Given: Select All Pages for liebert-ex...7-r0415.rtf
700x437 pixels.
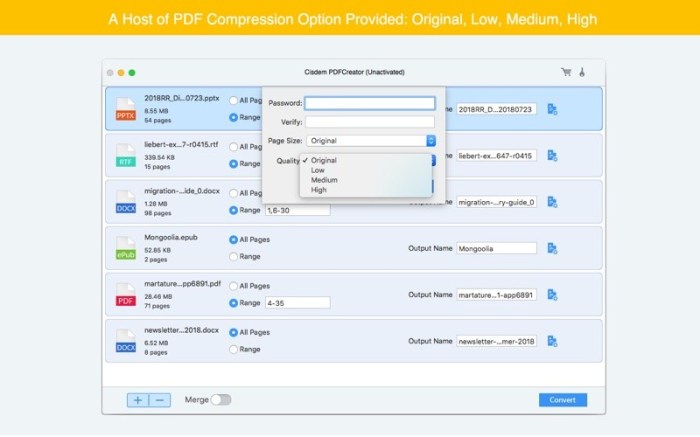Looking at the screenshot, I should (x=233, y=147).
